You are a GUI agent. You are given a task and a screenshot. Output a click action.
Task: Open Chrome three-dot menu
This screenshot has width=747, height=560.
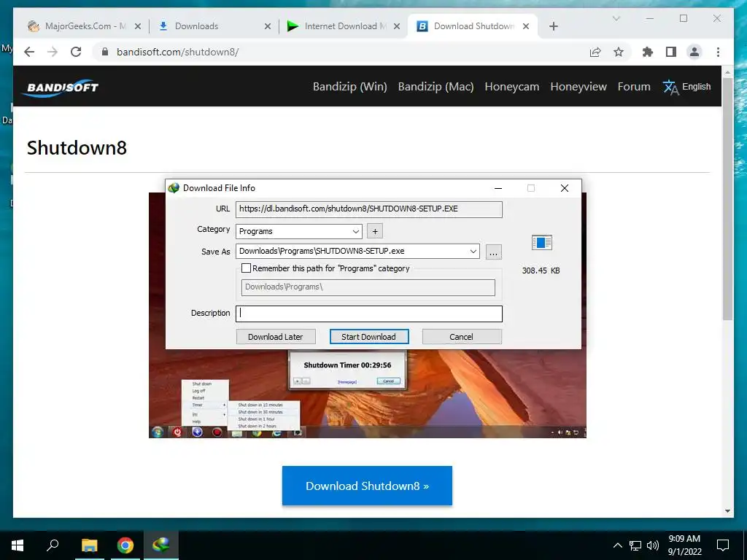click(x=718, y=52)
